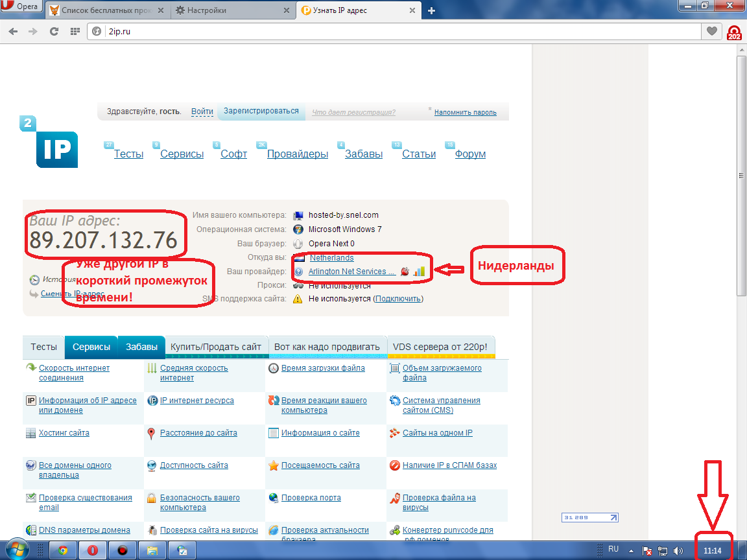Show hidden tray icons arrow
This screenshot has height=560, width=747.
tap(631, 551)
